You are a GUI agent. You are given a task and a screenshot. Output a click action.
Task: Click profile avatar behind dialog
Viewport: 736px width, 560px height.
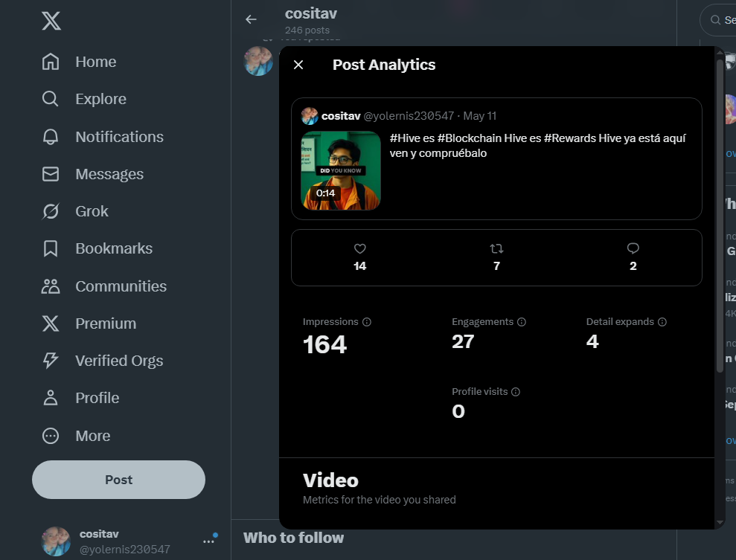(259, 61)
